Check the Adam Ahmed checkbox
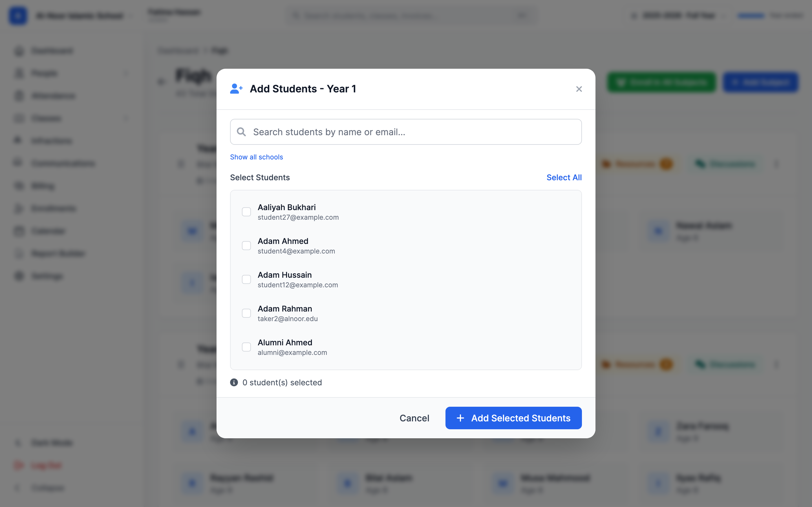Viewport: 812px width, 507px height. coord(246,245)
